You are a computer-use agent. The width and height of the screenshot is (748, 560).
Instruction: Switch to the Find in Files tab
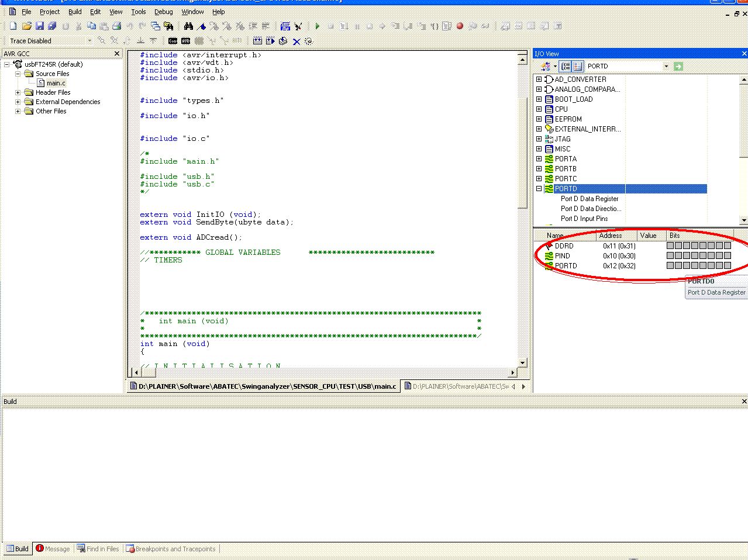(x=98, y=549)
